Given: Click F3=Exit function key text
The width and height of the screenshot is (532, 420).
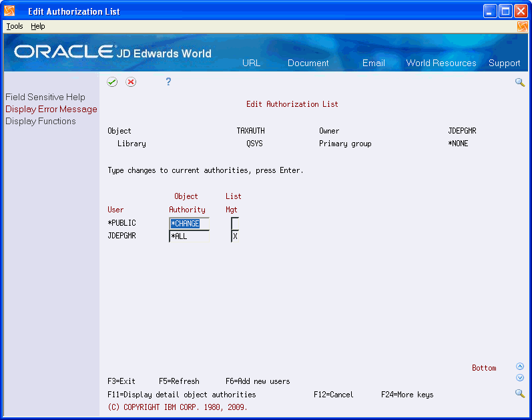Looking at the screenshot, I should pos(121,381).
